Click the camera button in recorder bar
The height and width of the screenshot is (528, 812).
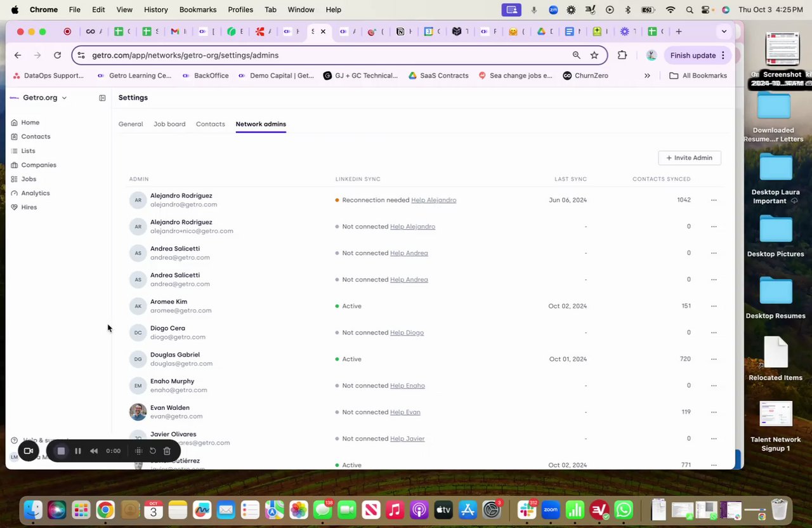(29, 451)
